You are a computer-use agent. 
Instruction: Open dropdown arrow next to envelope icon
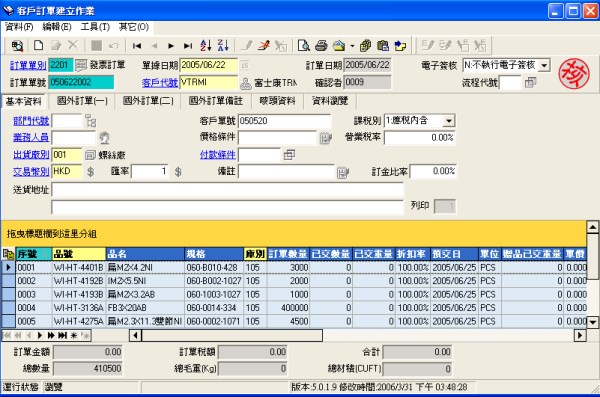pyautogui.click(x=352, y=46)
